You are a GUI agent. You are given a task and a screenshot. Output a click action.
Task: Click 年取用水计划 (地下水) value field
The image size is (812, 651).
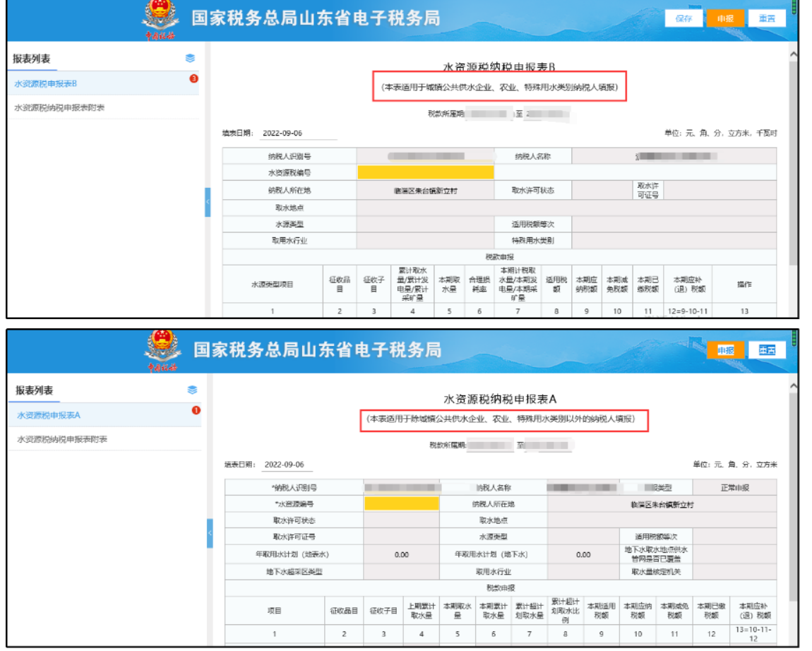tap(583, 555)
